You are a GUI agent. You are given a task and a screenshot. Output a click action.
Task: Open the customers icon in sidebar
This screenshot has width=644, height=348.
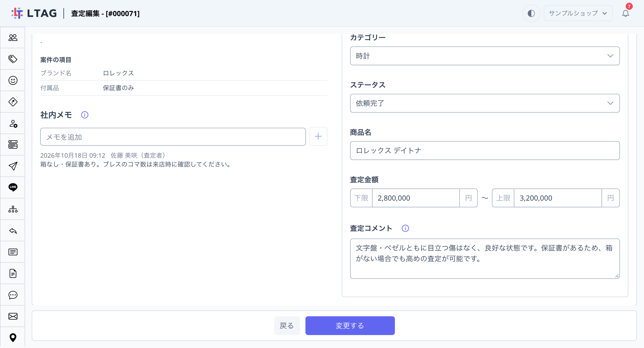(x=13, y=38)
